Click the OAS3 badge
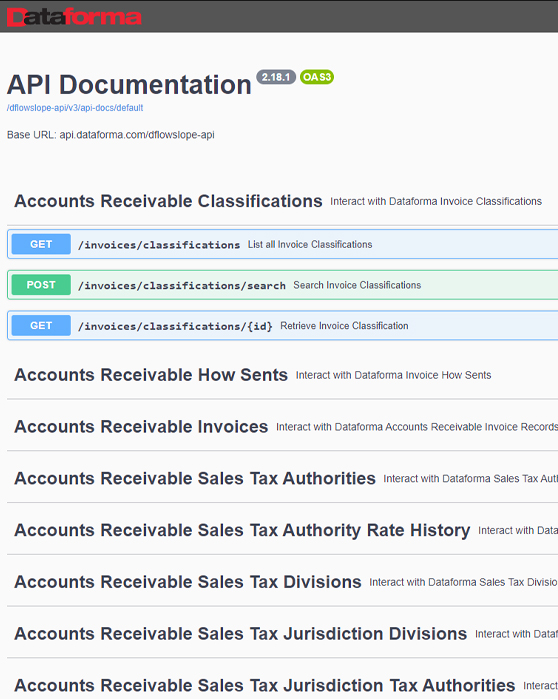This screenshot has height=700, width=558. coord(317,77)
